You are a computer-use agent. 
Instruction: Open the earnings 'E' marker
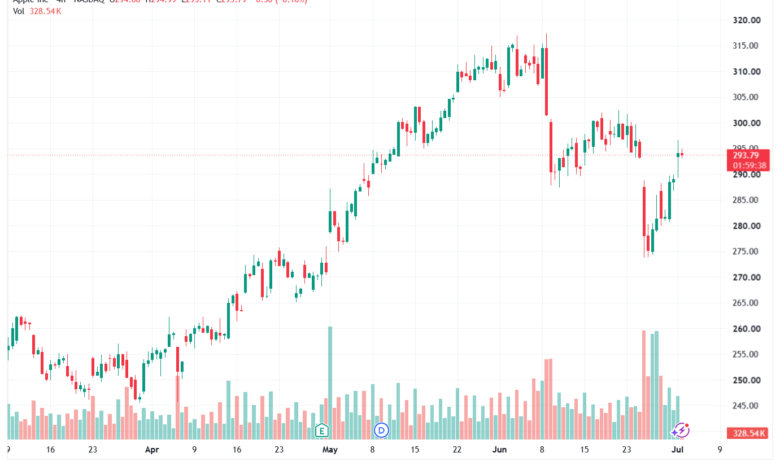coord(322,430)
